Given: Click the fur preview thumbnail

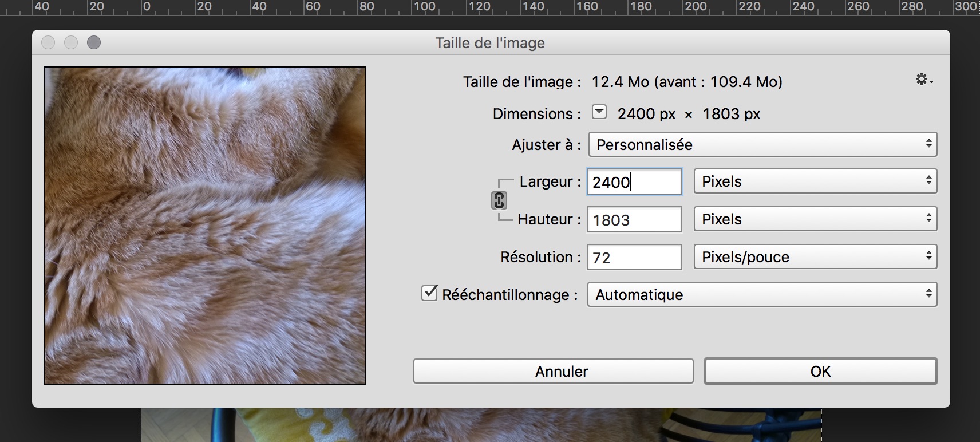Looking at the screenshot, I should (x=205, y=225).
